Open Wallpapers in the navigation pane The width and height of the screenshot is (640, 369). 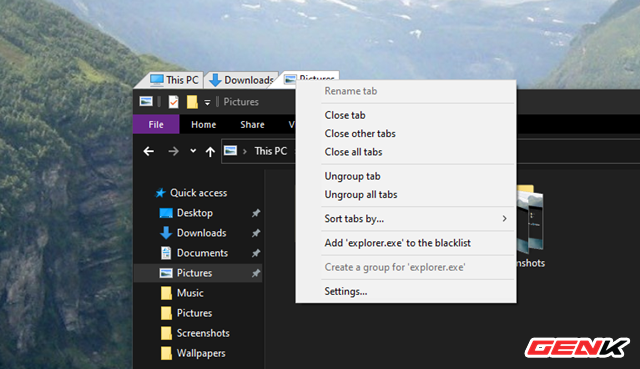(201, 353)
